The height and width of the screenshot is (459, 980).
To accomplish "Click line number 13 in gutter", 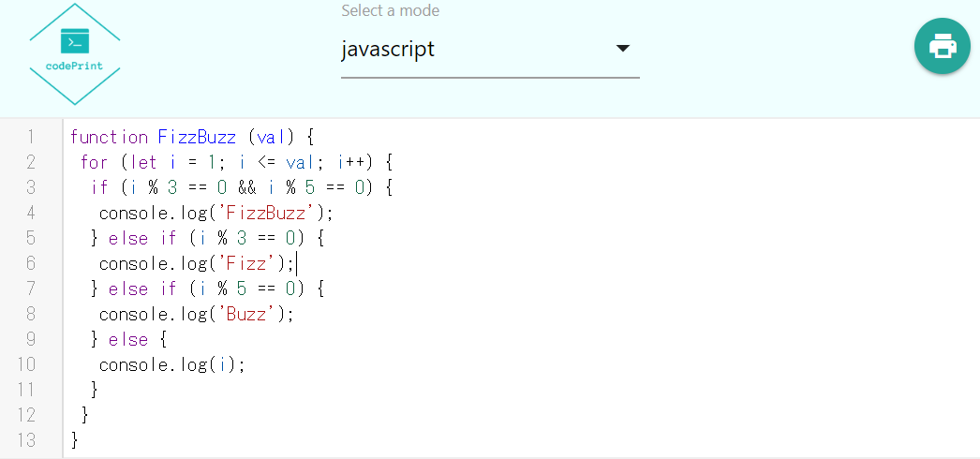I will (26, 439).
